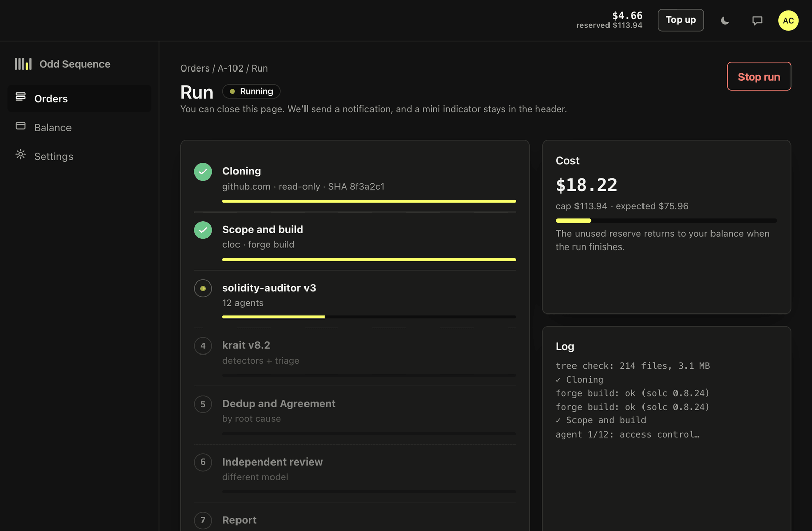Image resolution: width=812 pixels, height=531 pixels.
Task: Click the '✓ Scope and build' log line
Action: tap(601, 420)
